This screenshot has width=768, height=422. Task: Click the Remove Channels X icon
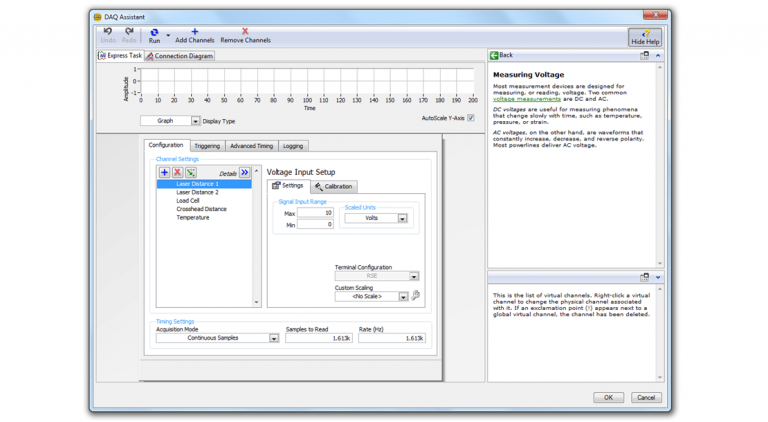pyautogui.click(x=245, y=32)
